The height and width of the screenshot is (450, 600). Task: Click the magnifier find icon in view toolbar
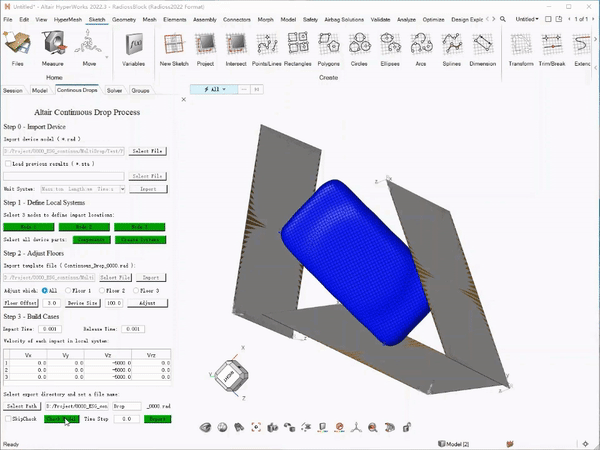pyautogui.click(x=373, y=427)
